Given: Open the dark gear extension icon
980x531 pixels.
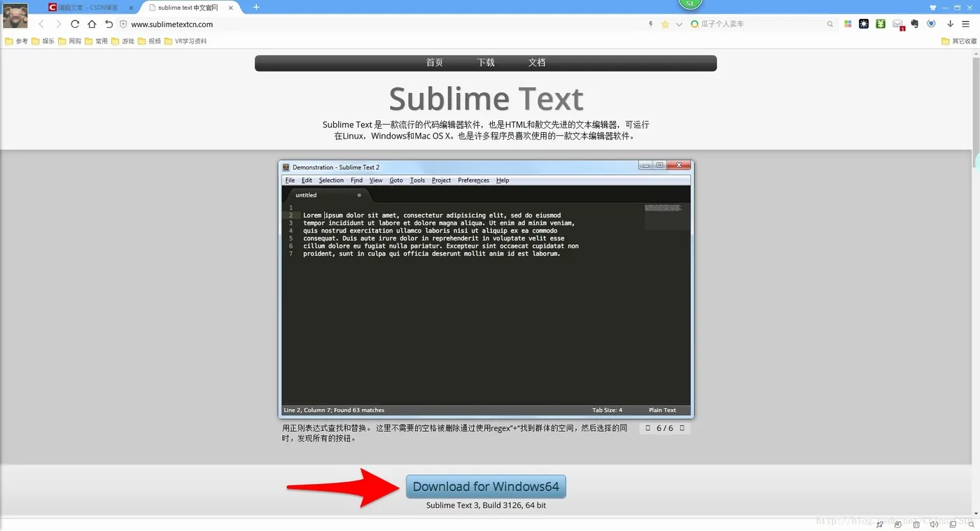Looking at the screenshot, I should click(x=863, y=23).
